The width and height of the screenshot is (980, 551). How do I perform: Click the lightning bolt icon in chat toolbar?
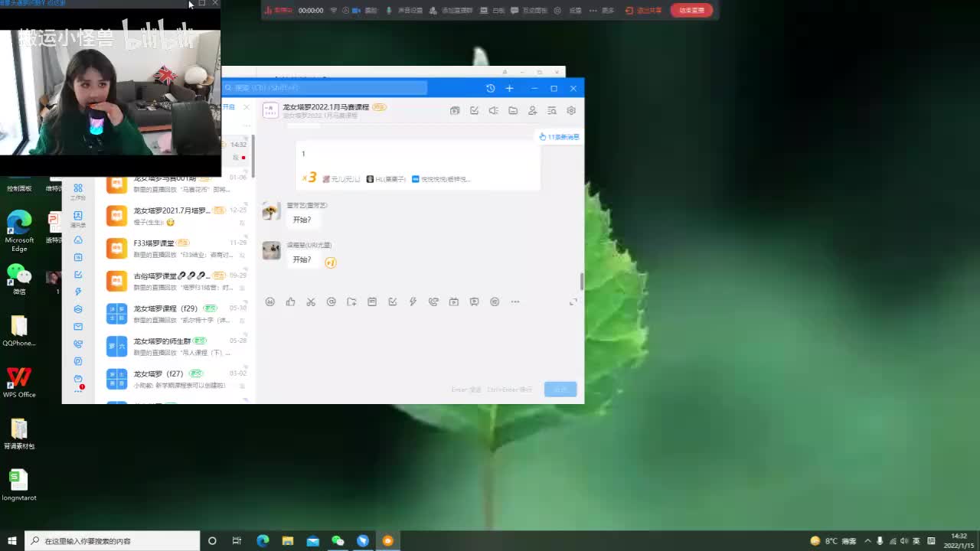[413, 302]
